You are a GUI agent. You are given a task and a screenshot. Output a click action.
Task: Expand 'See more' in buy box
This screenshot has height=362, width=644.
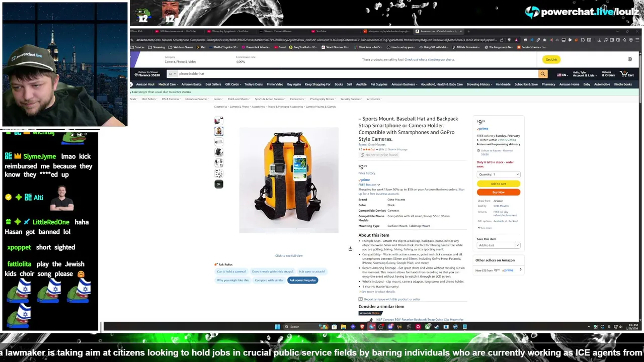[x=485, y=228]
